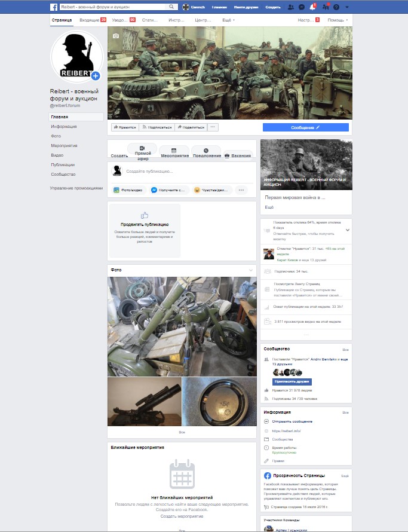Select Мероприятия in left sidebar
Image resolution: width=408 pixels, height=532 pixels.
(x=64, y=146)
